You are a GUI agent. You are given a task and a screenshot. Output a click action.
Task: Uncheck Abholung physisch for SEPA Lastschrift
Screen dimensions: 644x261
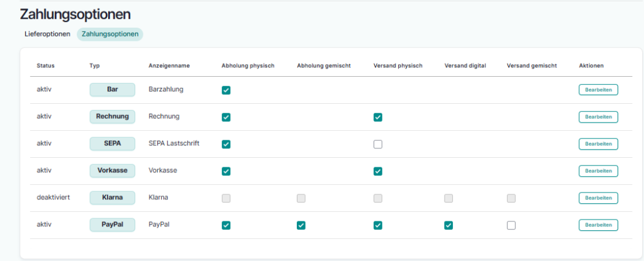coord(226,144)
